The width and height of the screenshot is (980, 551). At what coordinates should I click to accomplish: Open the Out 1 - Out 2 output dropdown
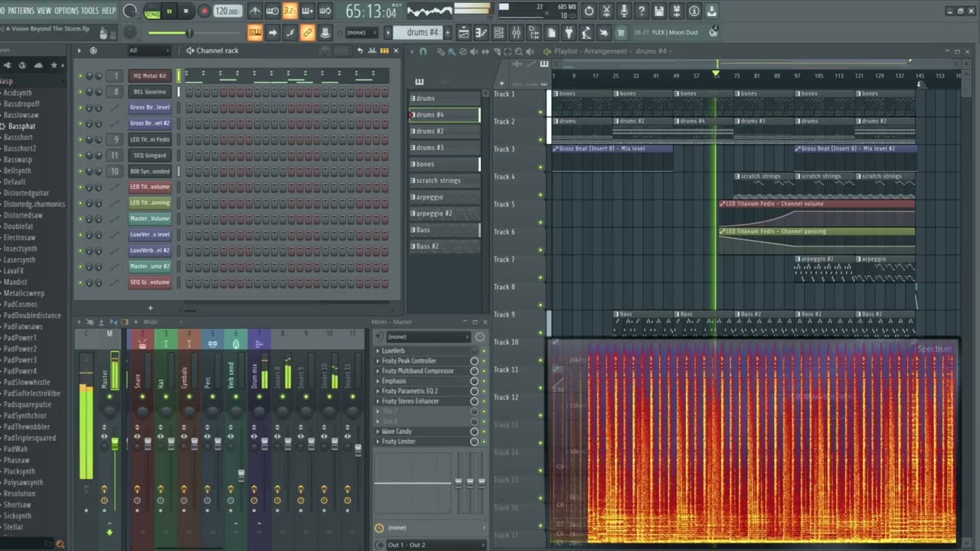429,545
